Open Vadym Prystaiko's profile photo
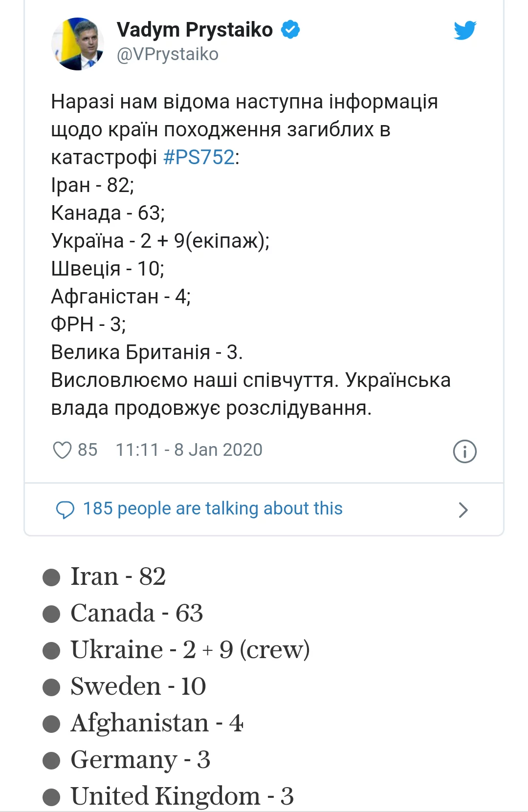The width and height of the screenshot is (528, 812). coord(78,44)
